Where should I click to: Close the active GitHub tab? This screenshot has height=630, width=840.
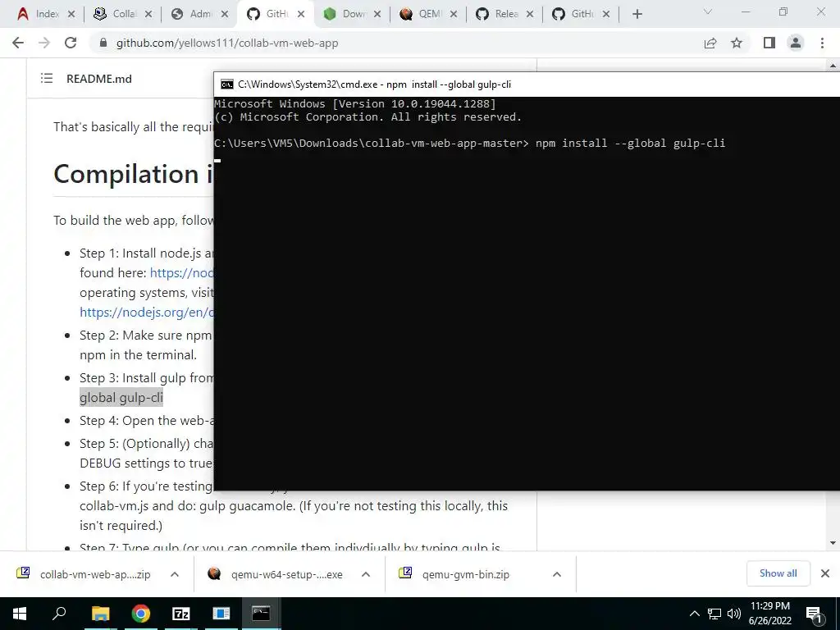tap(301, 15)
